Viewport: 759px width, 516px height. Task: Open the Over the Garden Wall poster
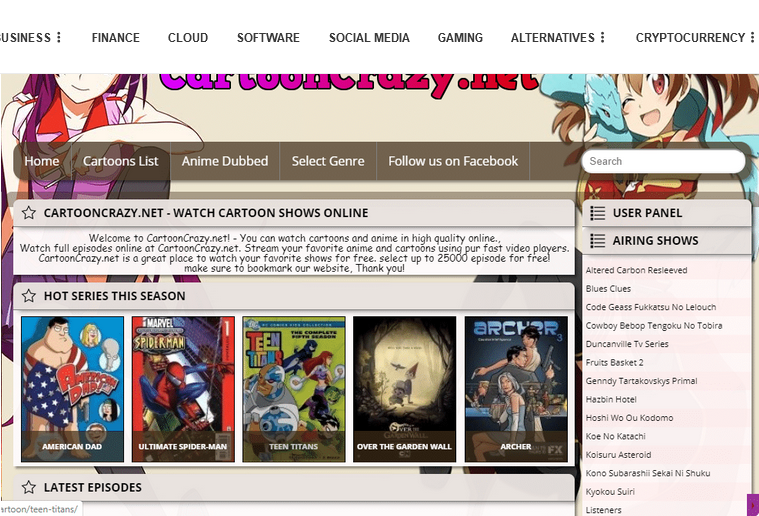405,389
